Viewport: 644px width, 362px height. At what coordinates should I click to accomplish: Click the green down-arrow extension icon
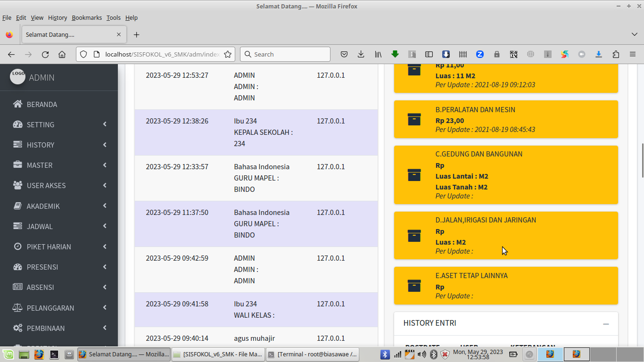[395, 54]
